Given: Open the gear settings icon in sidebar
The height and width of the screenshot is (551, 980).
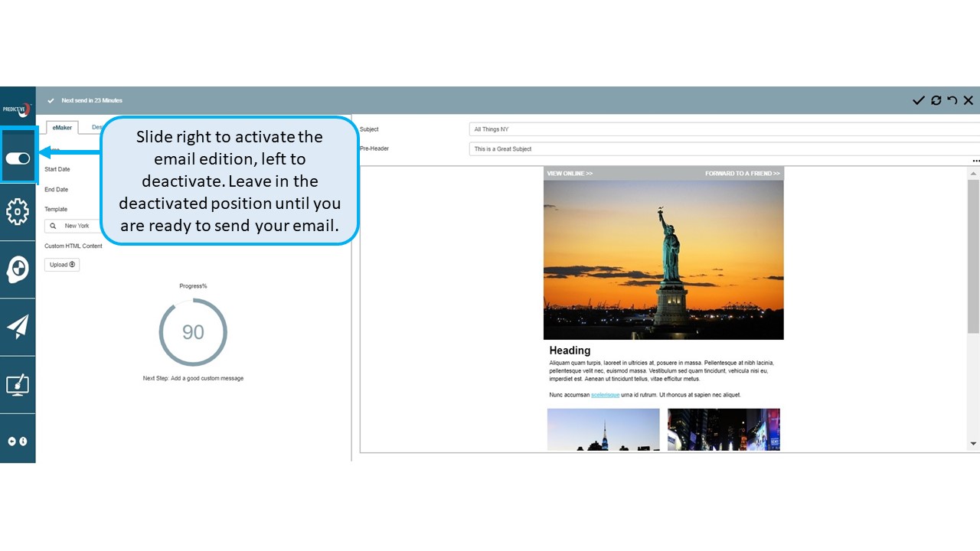Looking at the screenshot, I should [18, 212].
